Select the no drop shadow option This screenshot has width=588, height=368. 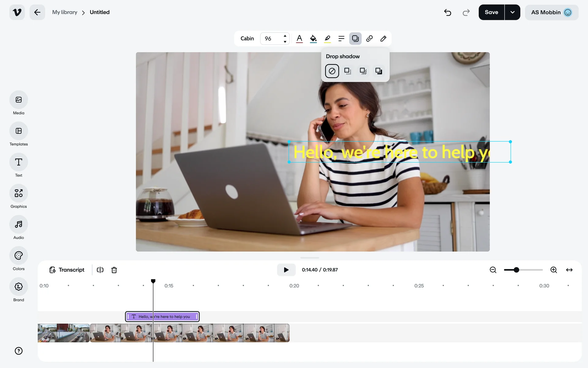(x=332, y=71)
